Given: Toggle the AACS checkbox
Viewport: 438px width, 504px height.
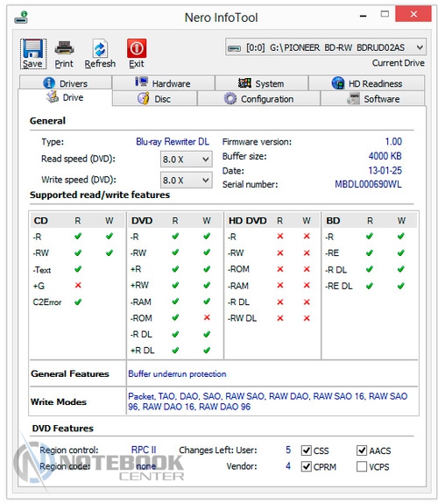Looking at the screenshot, I should pos(362,451).
